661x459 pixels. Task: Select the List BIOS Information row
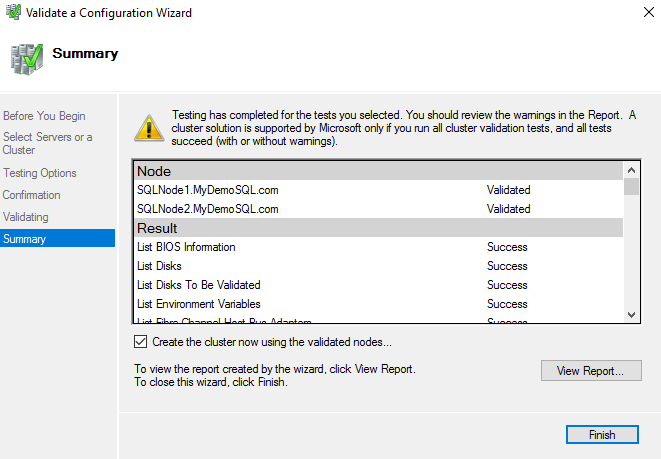379,247
